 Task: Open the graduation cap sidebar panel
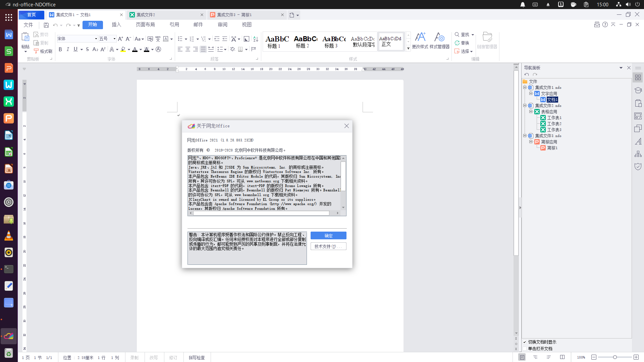click(638, 90)
